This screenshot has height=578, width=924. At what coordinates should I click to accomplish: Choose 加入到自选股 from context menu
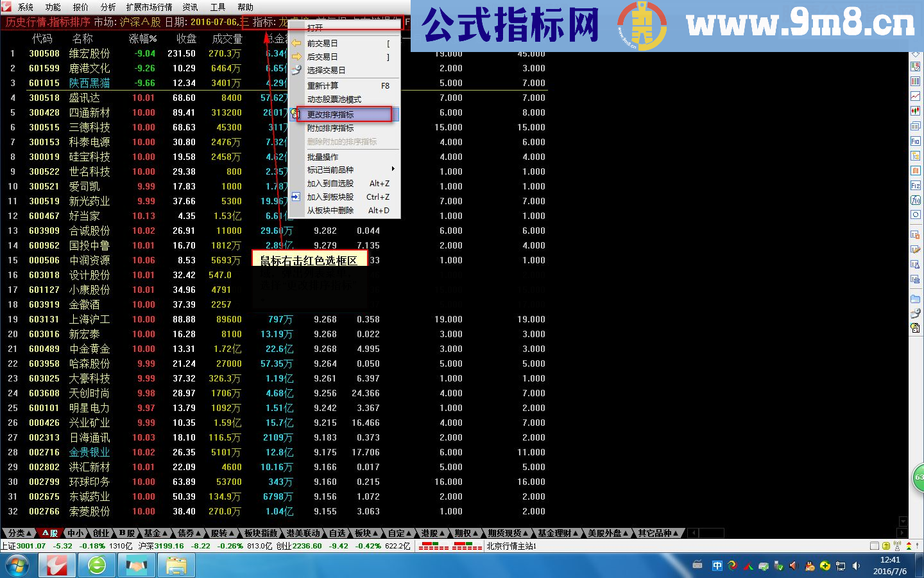[x=330, y=183]
